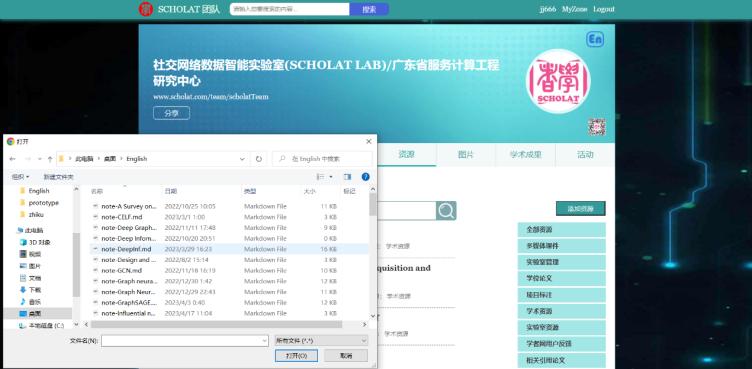Expand the file type filter dropdown
Viewport: 752px width, 369px height.
coord(321,341)
